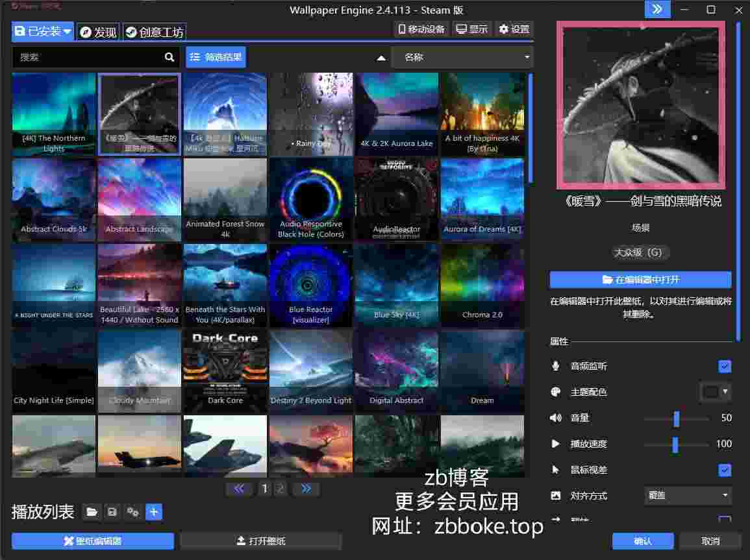The image size is (750, 560).
Task: Choose Audio Responsive Black Hole wallpaper
Action: [x=311, y=200]
